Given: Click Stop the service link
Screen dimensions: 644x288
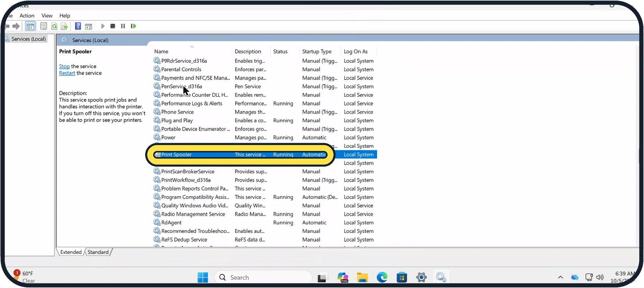Looking at the screenshot, I should (x=64, y=66).
